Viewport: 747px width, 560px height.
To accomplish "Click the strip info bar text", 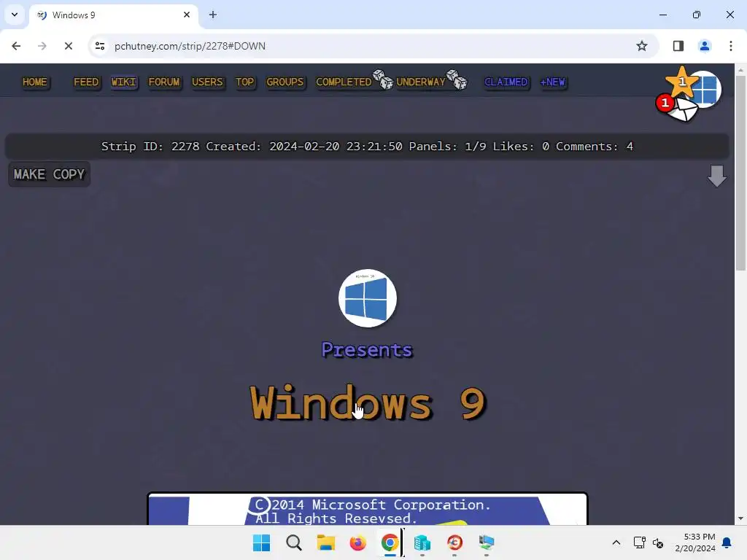I will pyautogui.click(x=367, y=146).
